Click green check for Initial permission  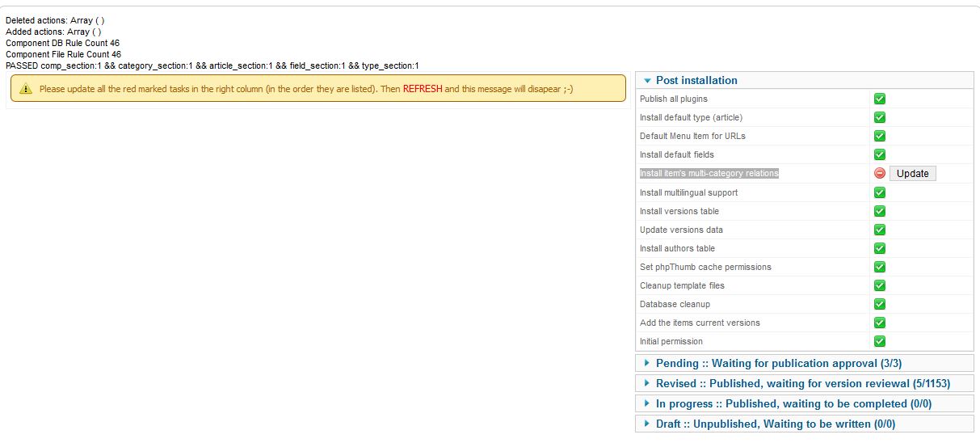pos(880,341)
